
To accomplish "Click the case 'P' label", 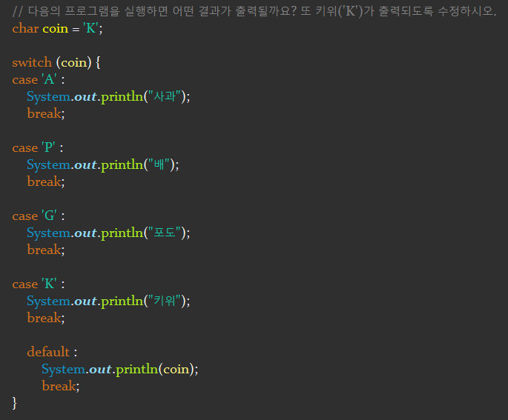I will click(x=38, y=147).
